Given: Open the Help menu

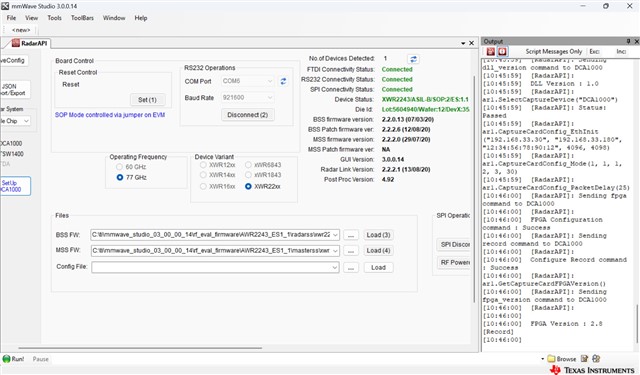Looking at the screenshot, I should tap(141, 18).
